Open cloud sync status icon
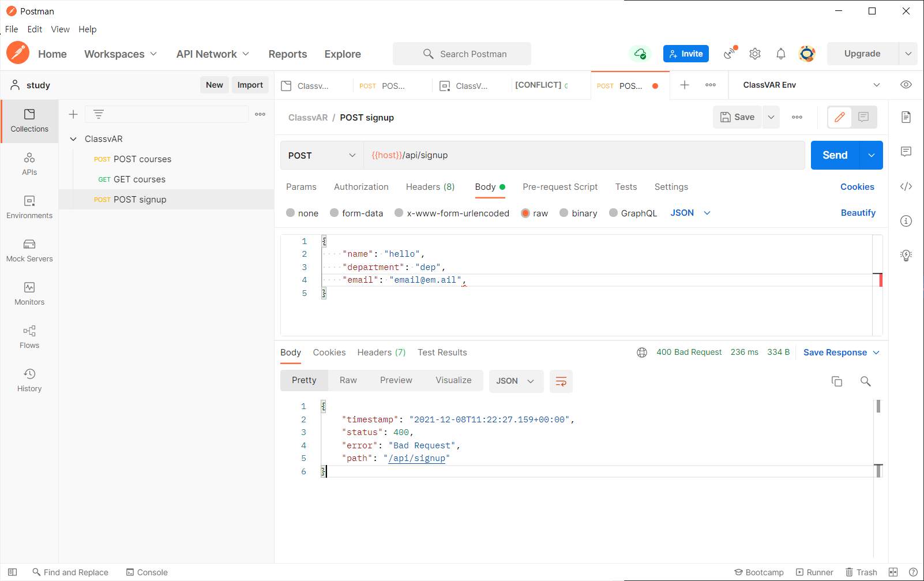Viewport: 924px width, 581px height. pyautogui.click(x=640, y=54)
